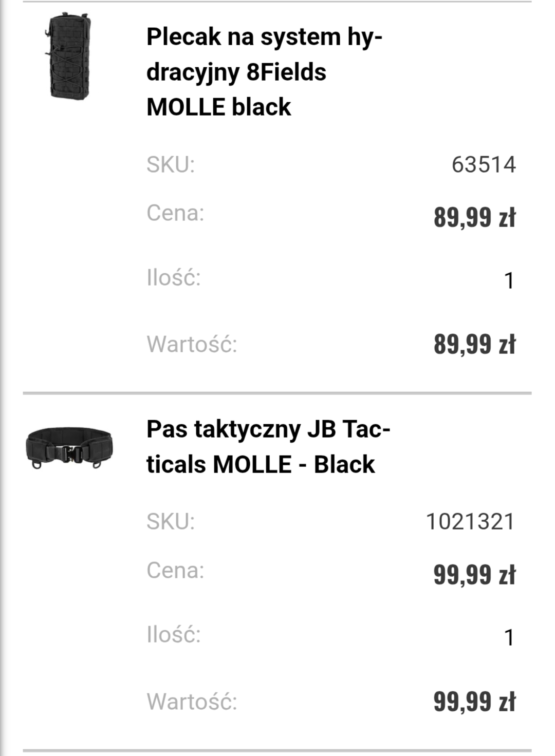This screenshot has height=756, width=555.
Task: Click the quantity value of the tactical belt
Action: [x=509, y=638]
